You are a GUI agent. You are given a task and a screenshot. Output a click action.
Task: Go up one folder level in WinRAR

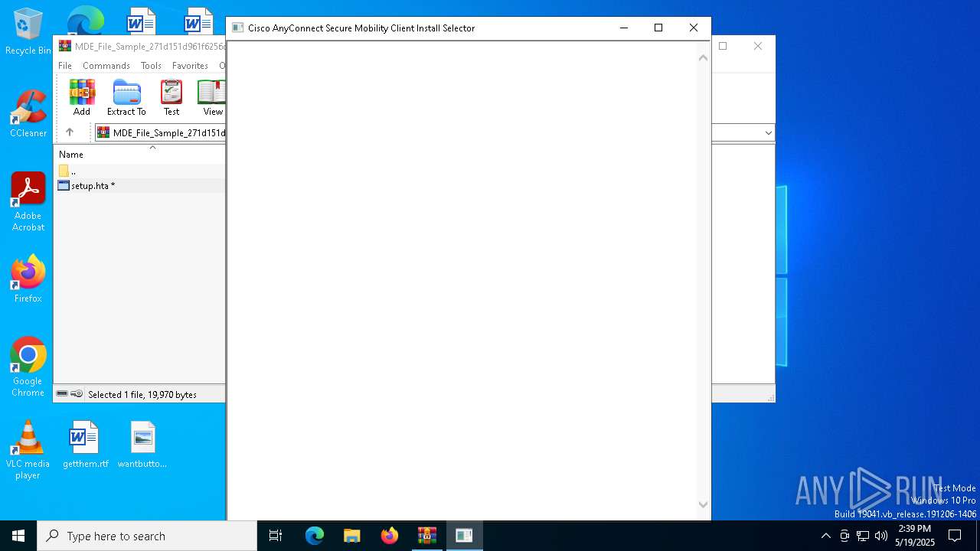point(70,132)
